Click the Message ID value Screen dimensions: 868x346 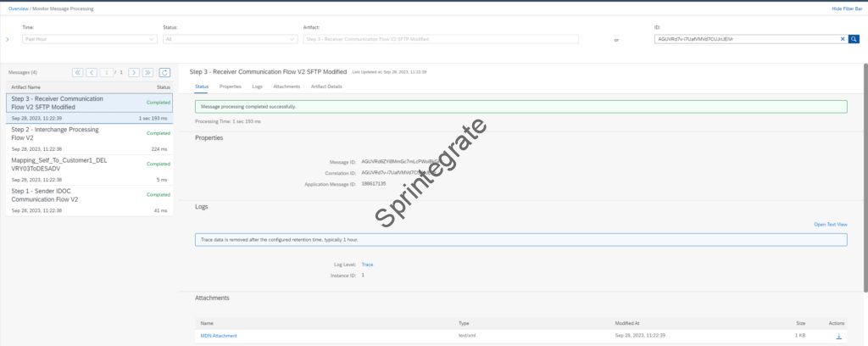click(403, 162)
